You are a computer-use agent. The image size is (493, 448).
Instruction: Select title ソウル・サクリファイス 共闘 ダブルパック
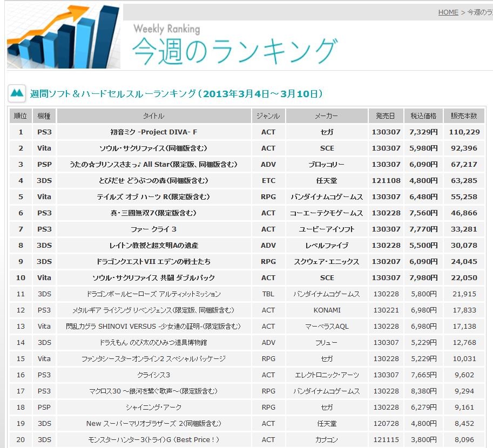point(153,277)
